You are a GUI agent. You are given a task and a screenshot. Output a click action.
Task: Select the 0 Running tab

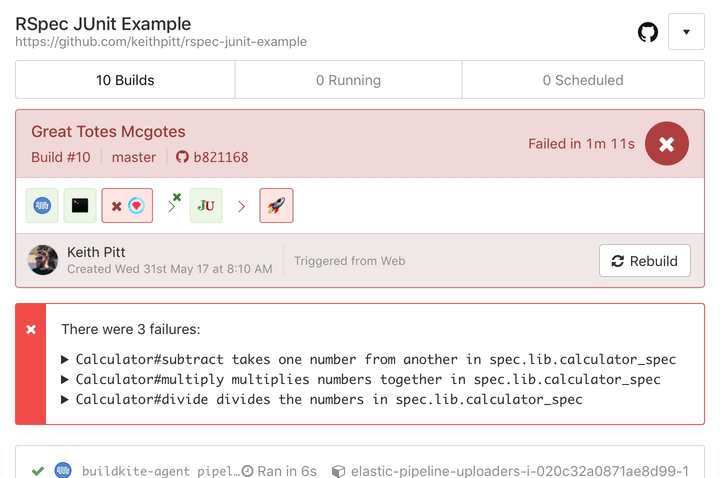[348, 80]
